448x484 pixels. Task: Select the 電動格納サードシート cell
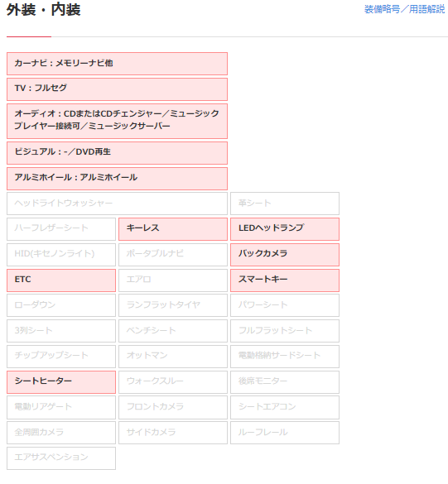[285, 357]
